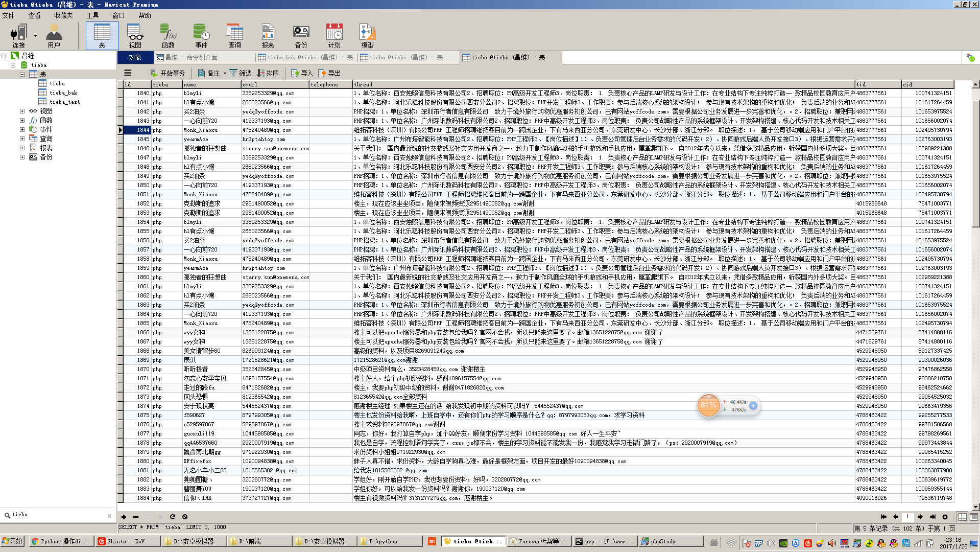Screen dimensions: 980x552
Task: Switch to form view mode
Action: coord(973,517)
